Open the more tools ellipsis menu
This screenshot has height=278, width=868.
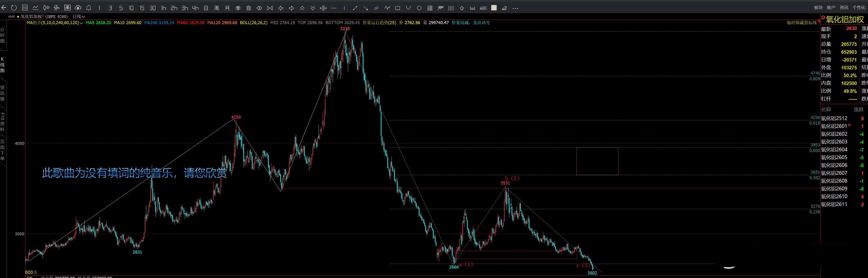tap(515, 8)
